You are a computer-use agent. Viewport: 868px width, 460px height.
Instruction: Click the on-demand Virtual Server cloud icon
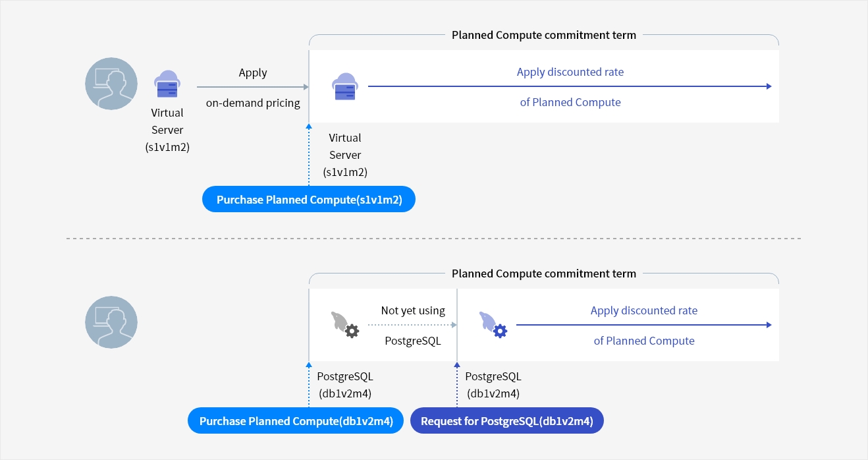(167, 85)
